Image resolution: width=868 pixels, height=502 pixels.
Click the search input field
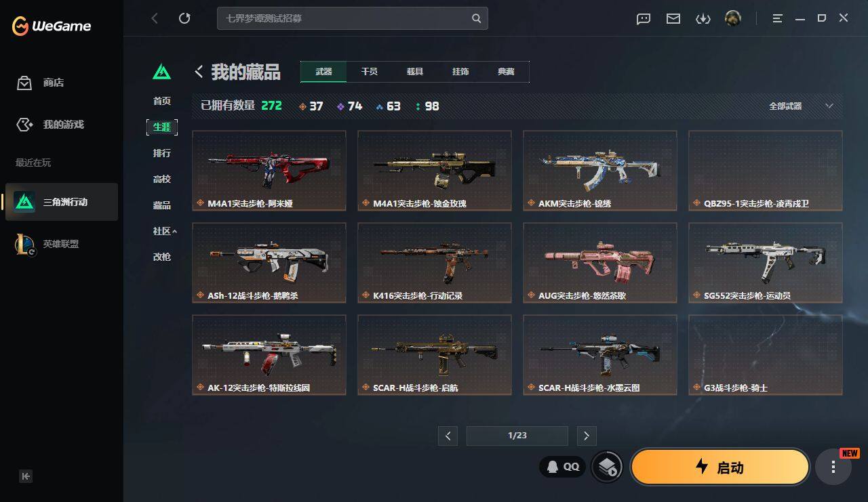click(x=344, y=18)
